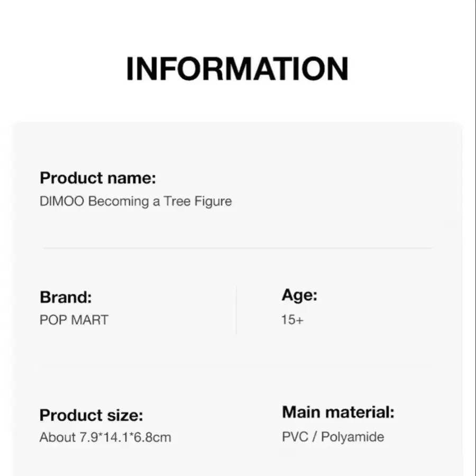476x476 pixels.
Task: Click the word 'About' under Product size
Action: click(57, 437)
